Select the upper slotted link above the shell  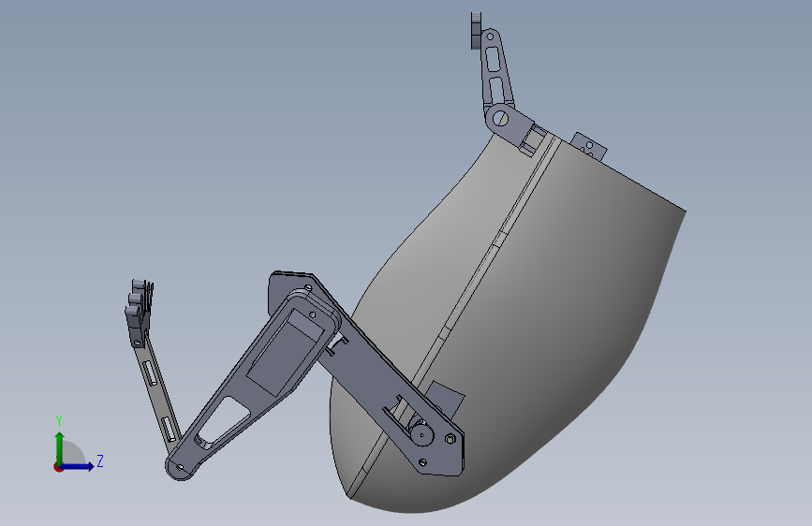(496, 72)
